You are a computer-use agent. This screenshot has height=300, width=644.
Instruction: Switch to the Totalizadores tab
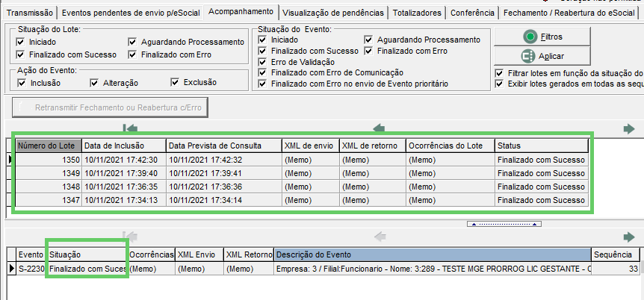[417, 13]
